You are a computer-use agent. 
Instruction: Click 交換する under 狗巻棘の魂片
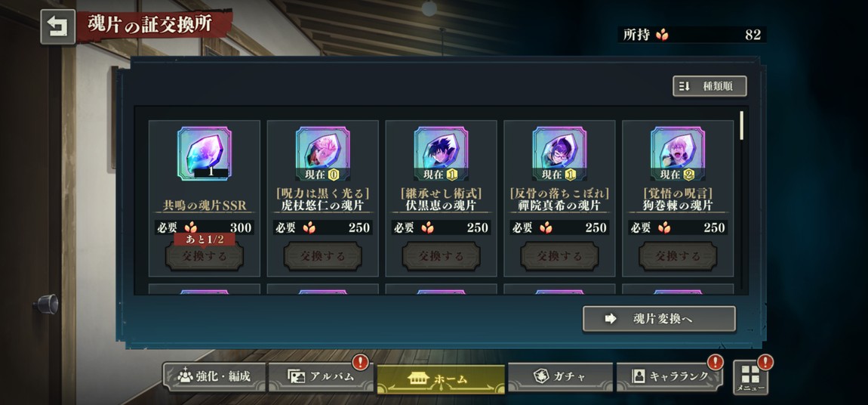pyautogui.click(x=678, y=256)
